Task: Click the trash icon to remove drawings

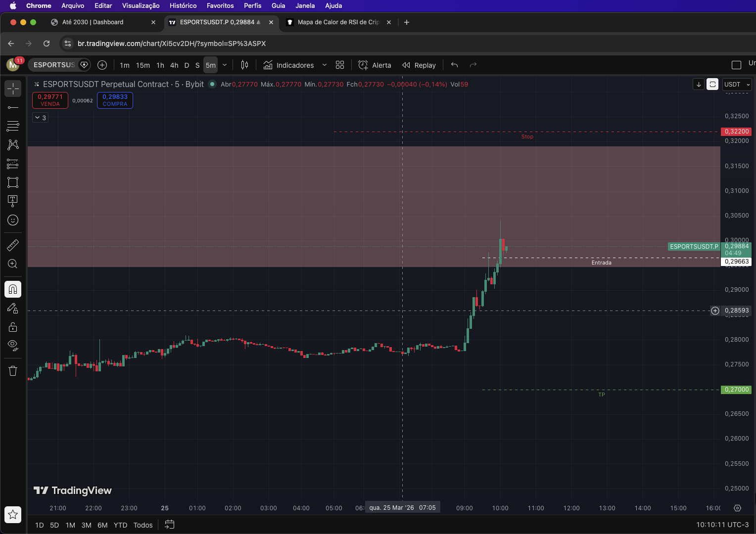Action: pyautogui.click(x=13, y=371)
